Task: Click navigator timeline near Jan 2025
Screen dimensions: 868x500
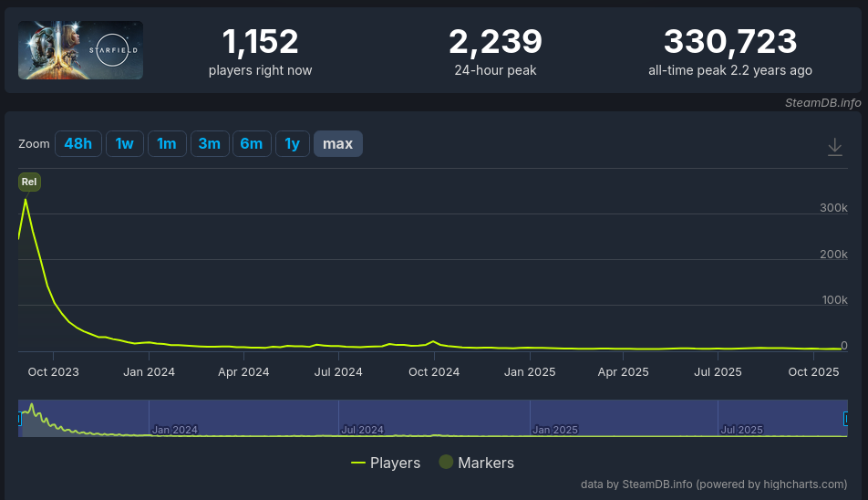Action: point(555,430)
